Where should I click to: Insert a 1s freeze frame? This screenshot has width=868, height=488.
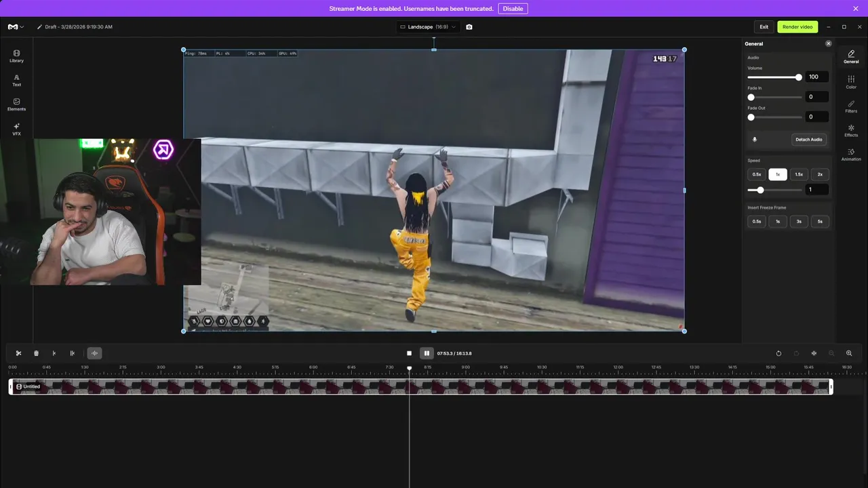pyautogui.click(x=778, y=222)
